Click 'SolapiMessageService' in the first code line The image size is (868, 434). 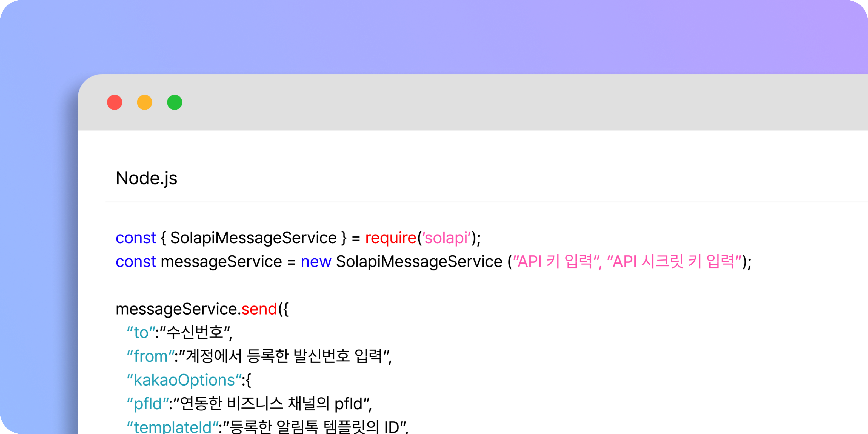click(x=253, y=238)
